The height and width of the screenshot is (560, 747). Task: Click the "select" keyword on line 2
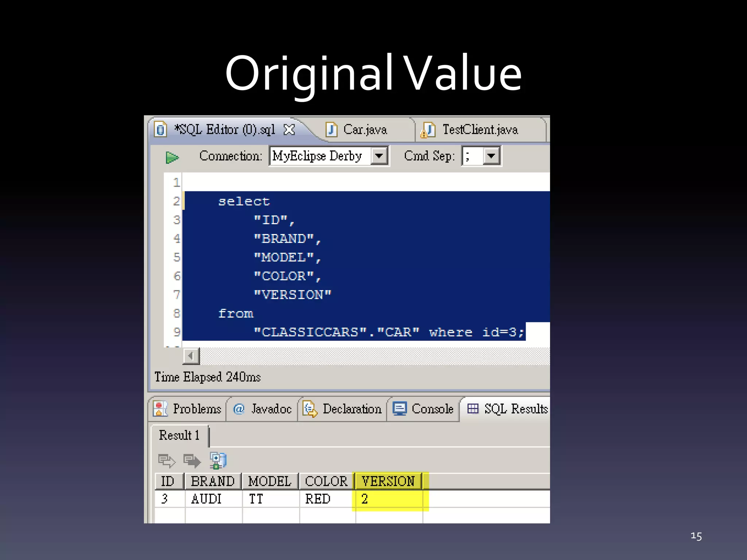tap(244, 201)
